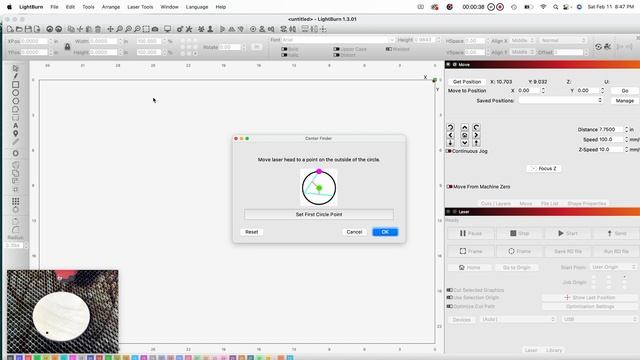The width and height of the screenshot is (640, 360).
Task: Adjust the Distance value stepper
Action: pyautogui.click(x=626, y=129)
